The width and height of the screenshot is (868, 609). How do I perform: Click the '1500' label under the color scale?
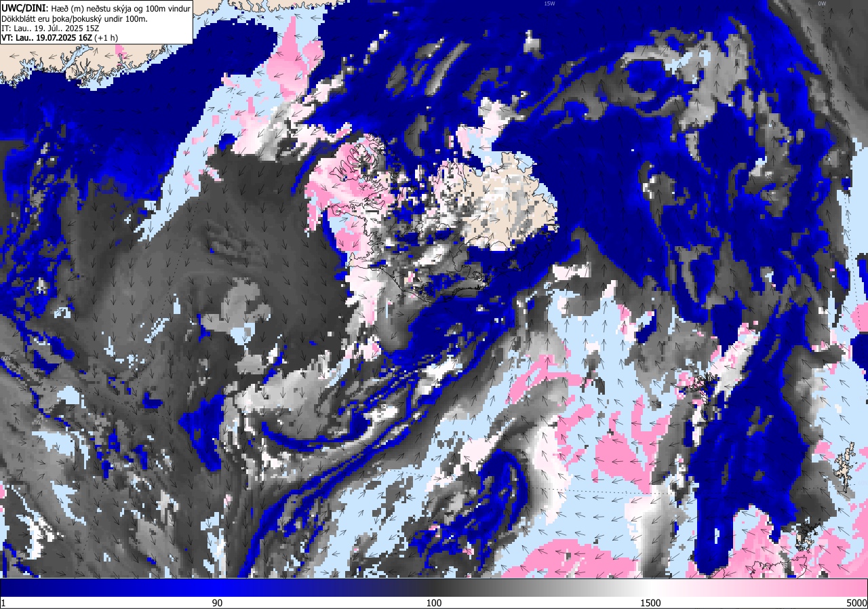point(650,603)
